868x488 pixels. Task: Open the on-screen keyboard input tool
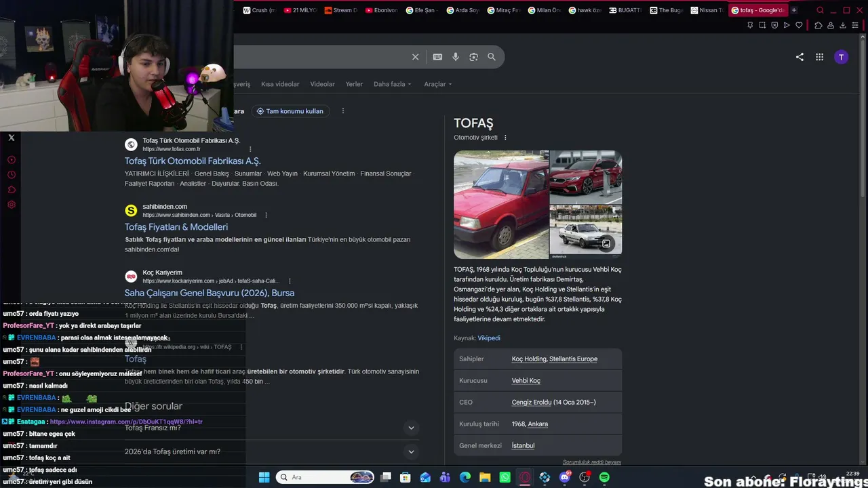(437, 57)
